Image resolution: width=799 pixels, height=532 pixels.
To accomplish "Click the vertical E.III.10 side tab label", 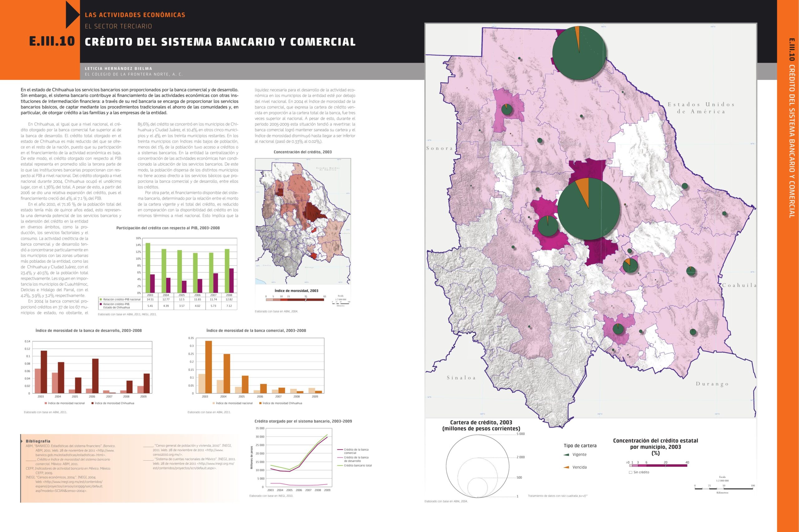I will [792, 49].
